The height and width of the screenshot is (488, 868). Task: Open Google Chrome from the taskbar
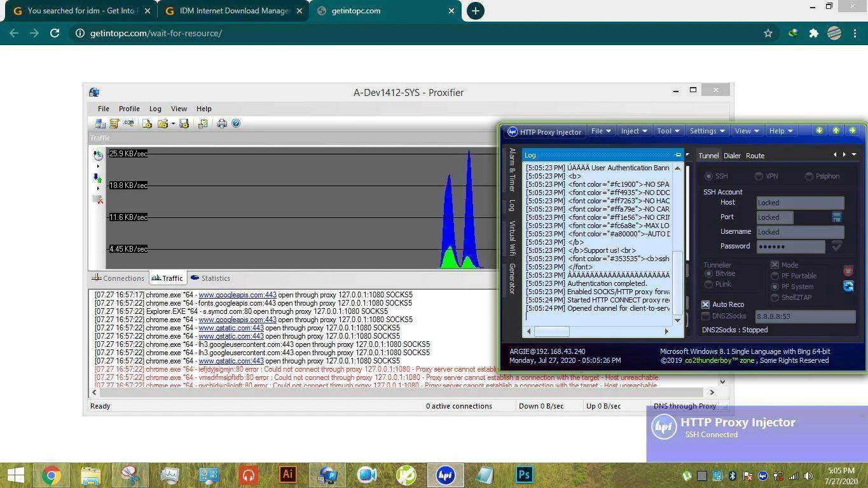pyautogui.click(x=51, y=475)
